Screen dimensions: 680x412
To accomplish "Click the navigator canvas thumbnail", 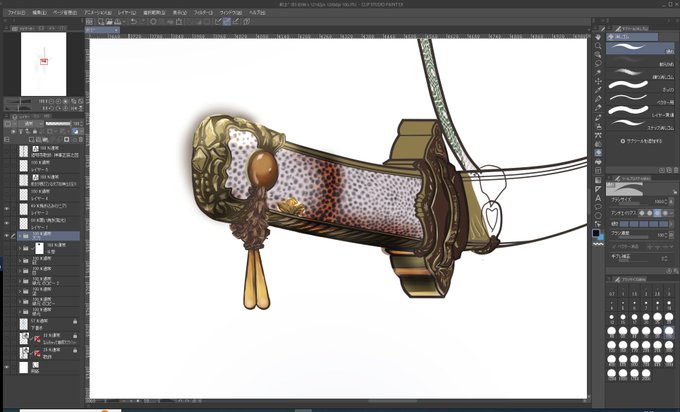I will 44,62.
